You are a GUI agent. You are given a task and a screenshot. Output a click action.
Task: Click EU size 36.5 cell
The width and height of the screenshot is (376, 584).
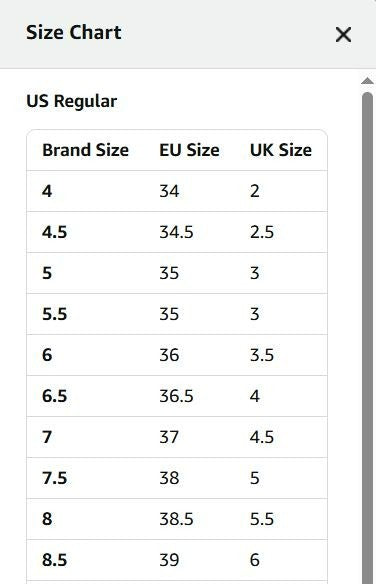(176, 396)
